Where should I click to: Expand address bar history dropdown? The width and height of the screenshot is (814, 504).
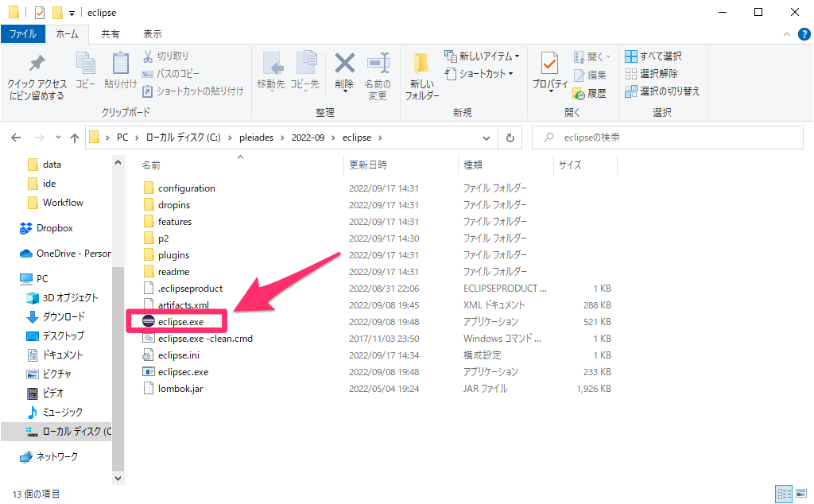click(486, 138)
